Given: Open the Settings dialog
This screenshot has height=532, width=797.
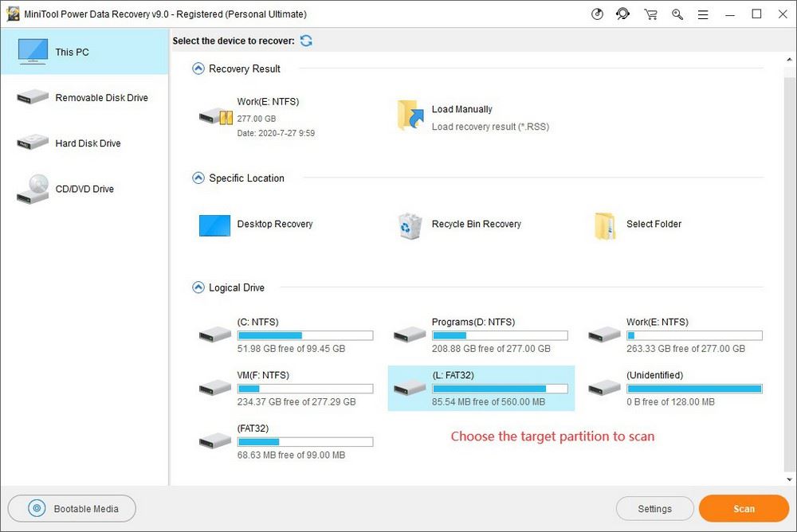Looking at the screenshot, I should click(x=654, y=508).
